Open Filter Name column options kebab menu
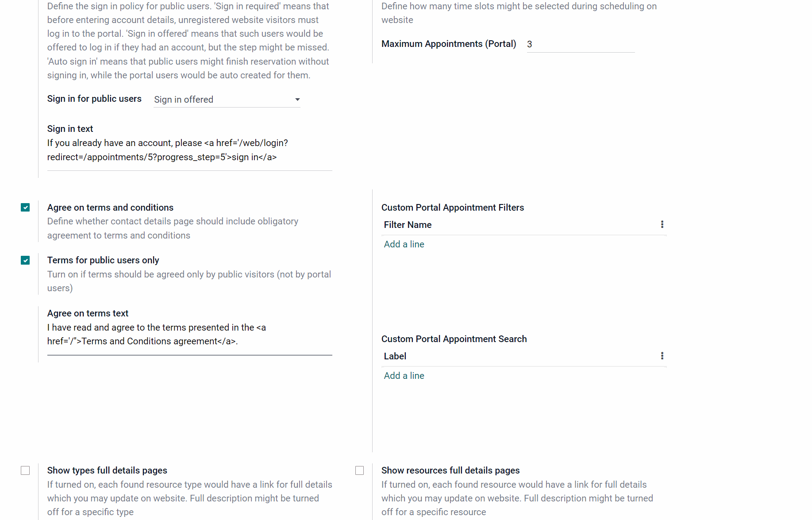This screenshot has height=520, width=812. 662,224
